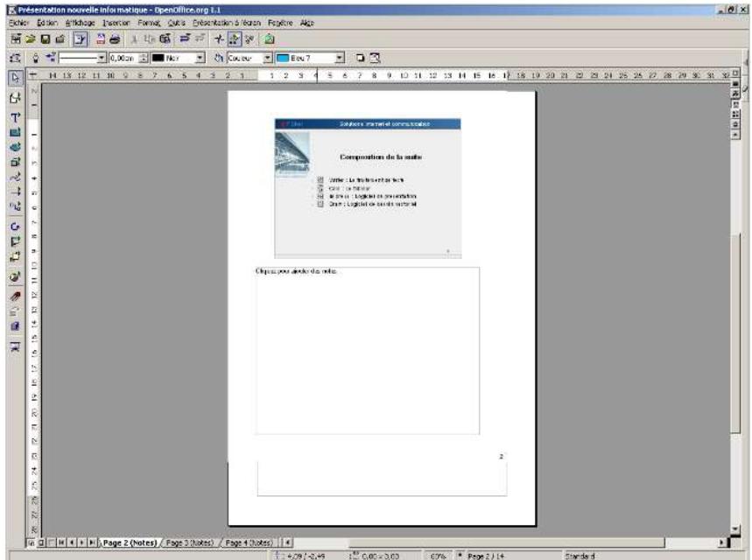The width and height of the screenshot is (752, 560).
Task: Select the 3D Objects tool
Action: coord(16,162)
